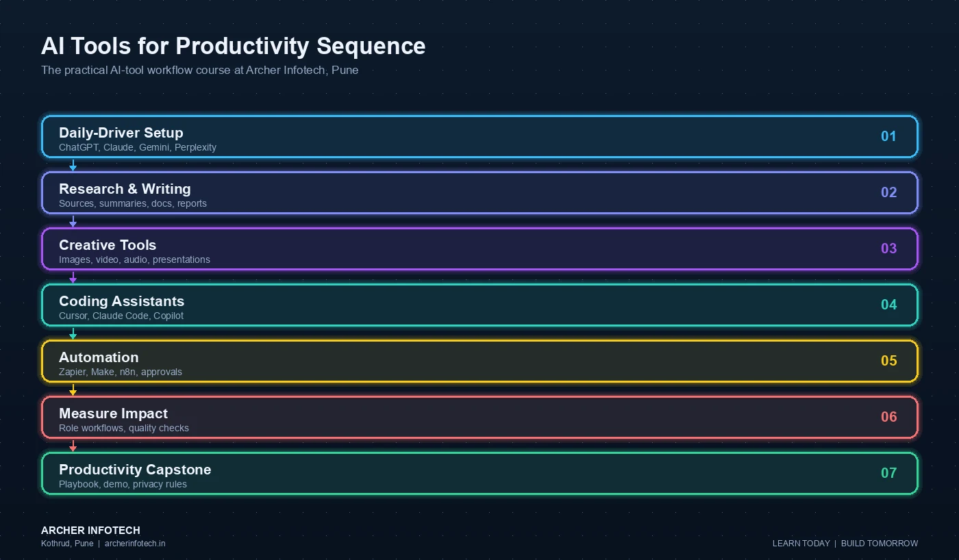The image size is (959, 560).
Task: Click the Cursor, Claude Code, Copilot line
Action: click(121, 316)
